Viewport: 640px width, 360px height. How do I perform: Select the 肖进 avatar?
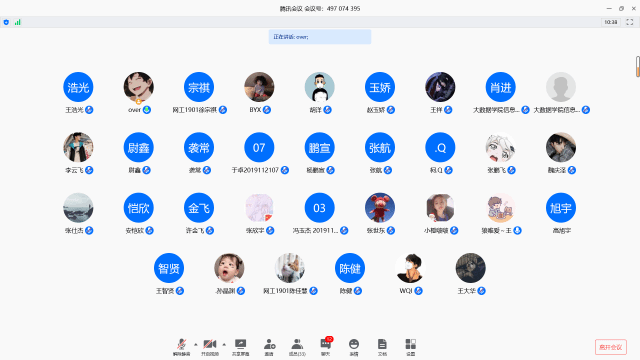[x=500, y=87]
